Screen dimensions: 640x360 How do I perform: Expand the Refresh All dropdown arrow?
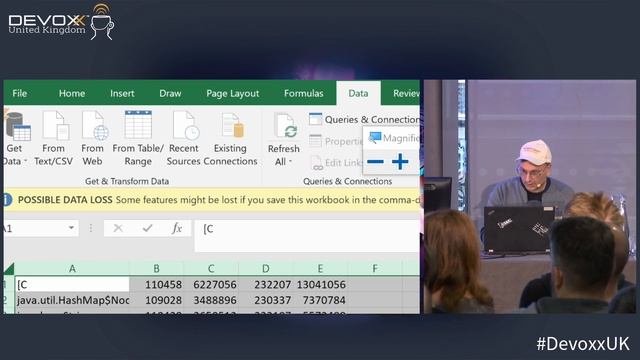coord(291,162)
